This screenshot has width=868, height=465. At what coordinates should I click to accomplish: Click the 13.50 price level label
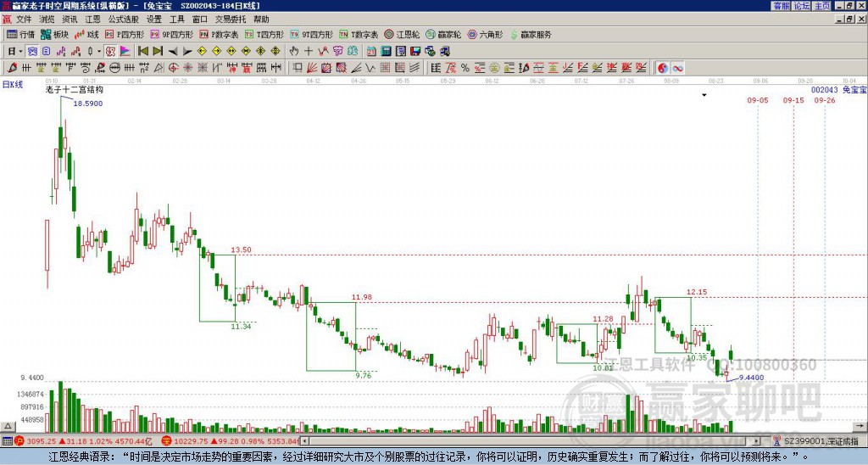pos(241,250)
